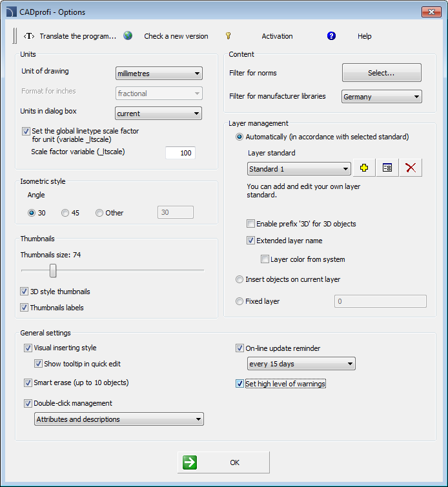Close the Options dialog window
448x487 pixels.
click(431, 12)
